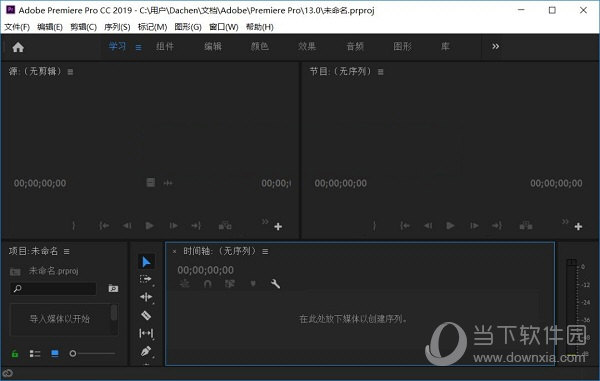Click new search bin icon in Project panel
The image size is (600, 381).
(x=113, y=288)
